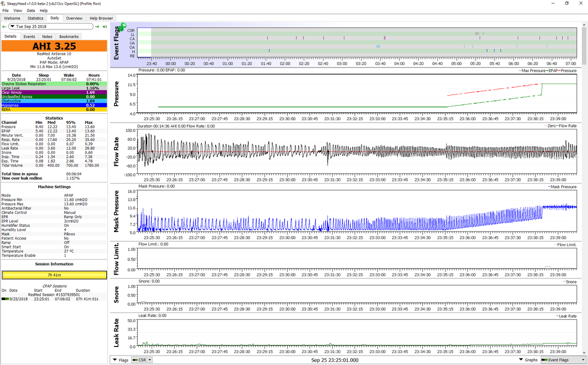588x365 pixels.
Task: Click the Mask Pillows setting row
Action: tap(54, 234)
